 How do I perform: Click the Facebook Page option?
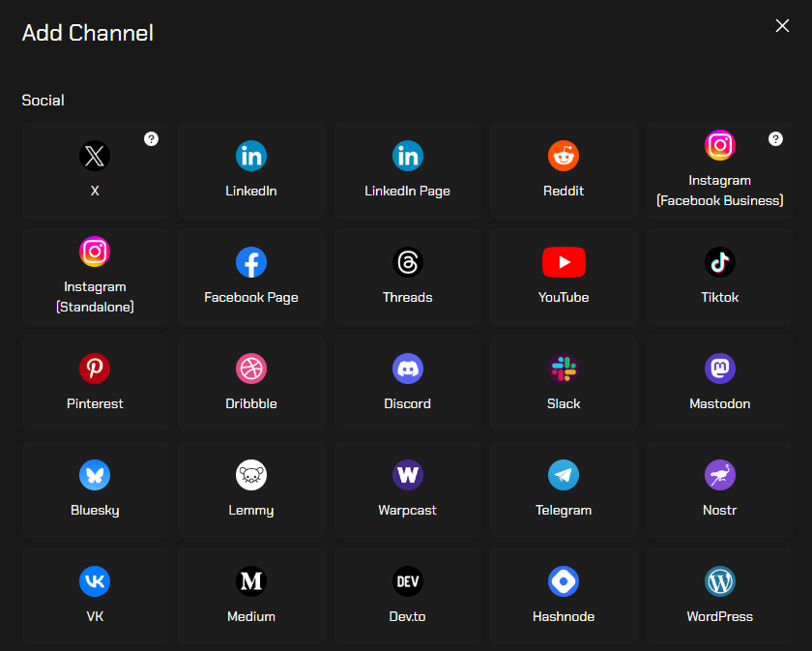251,277
